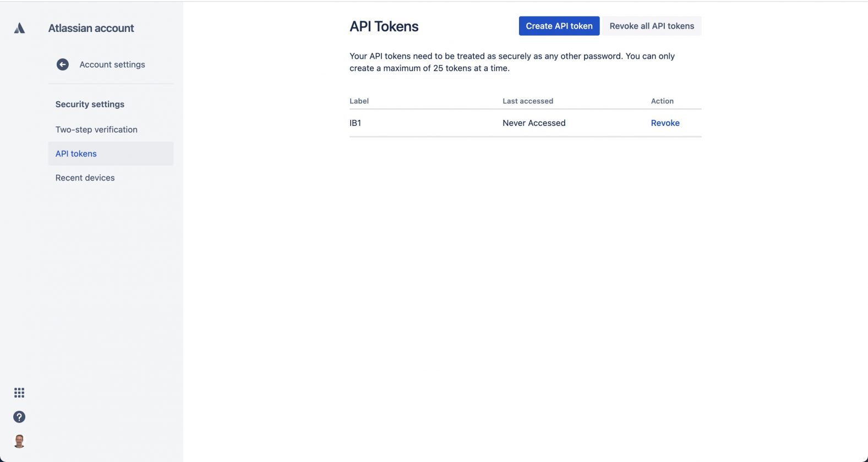
Task: Click the Last accessed column header
Action: tap(528, 101)
